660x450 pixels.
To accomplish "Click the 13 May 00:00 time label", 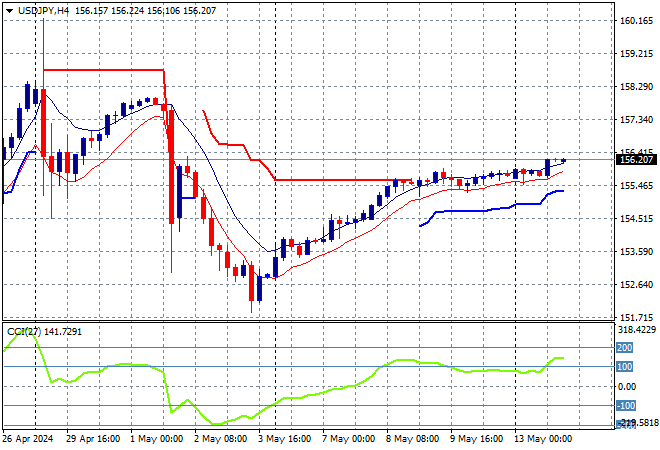I will pos(543,439).
